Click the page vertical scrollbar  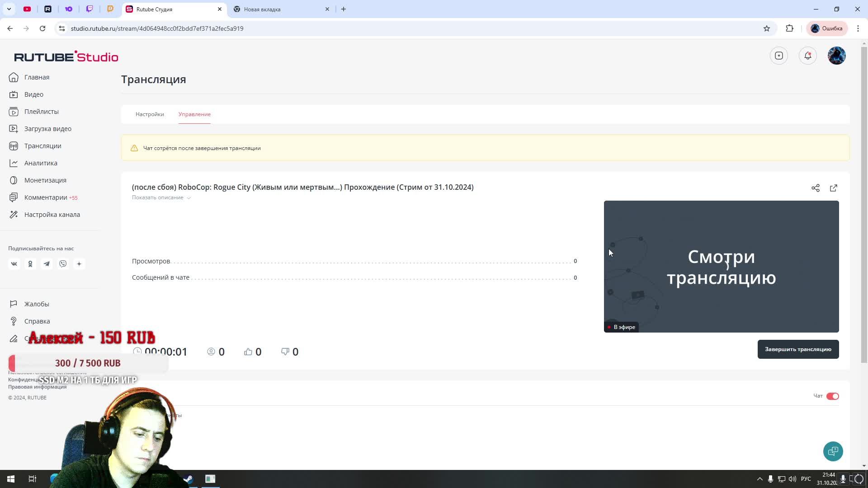[x=864, y=205]
